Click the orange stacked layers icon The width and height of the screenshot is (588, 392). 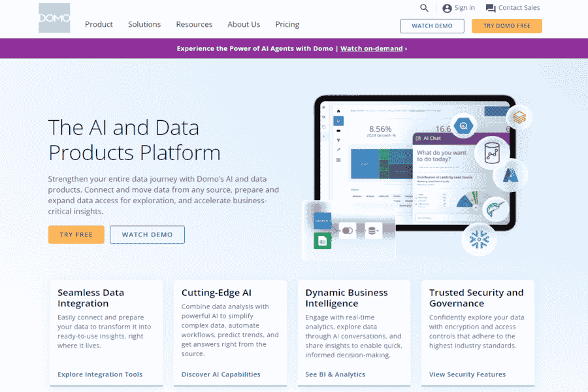pyautogui.click(x=519, y=118)
